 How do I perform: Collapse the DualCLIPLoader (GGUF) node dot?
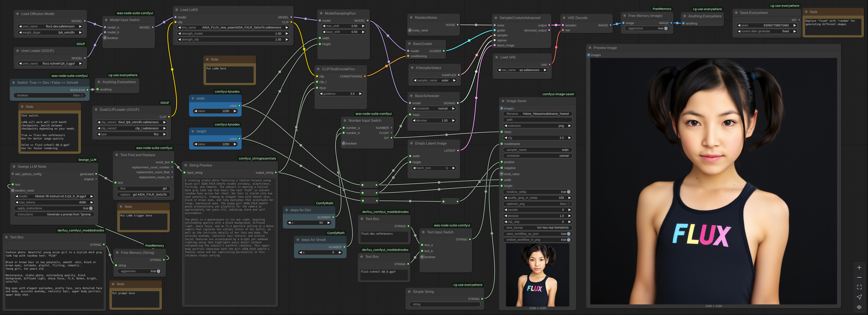[96, 110]
